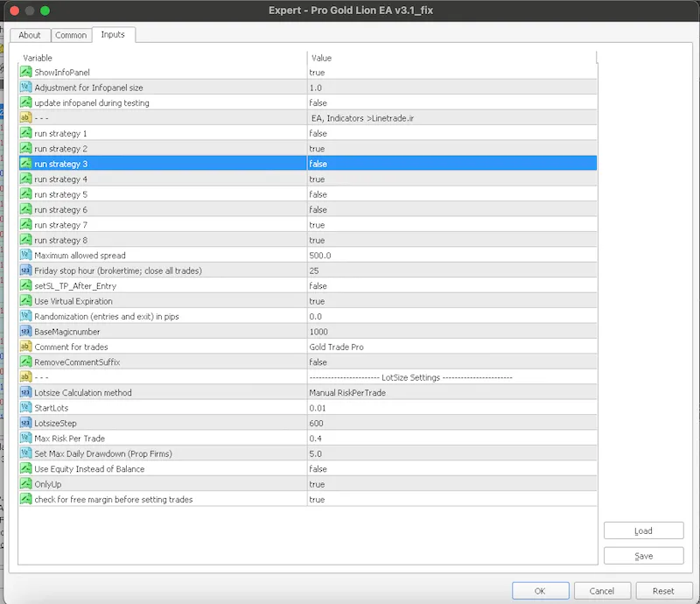Edit Max Daily Drawdown value 5.0
This screenshot has width=700, height=604.
451,453
